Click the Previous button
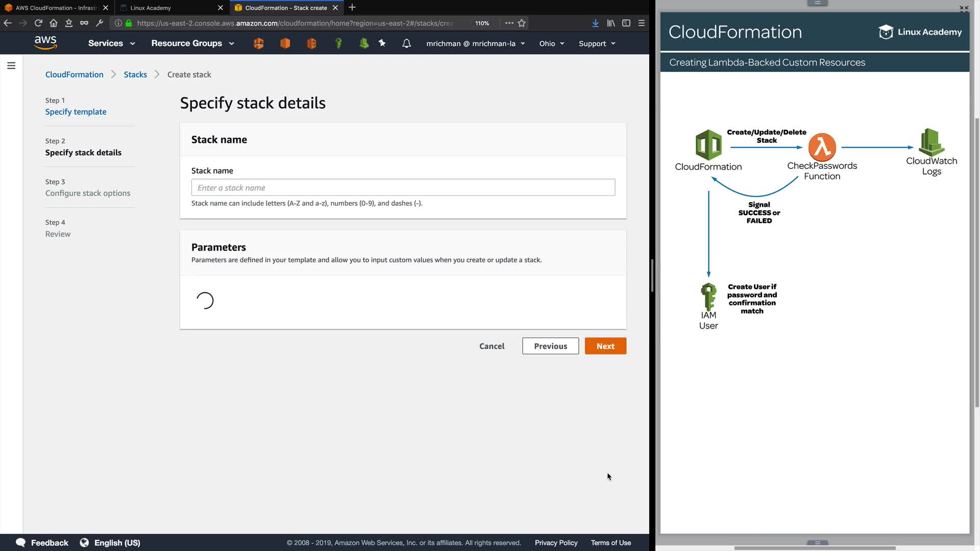This screenshot has width=980, height=551. pos(550,346)
